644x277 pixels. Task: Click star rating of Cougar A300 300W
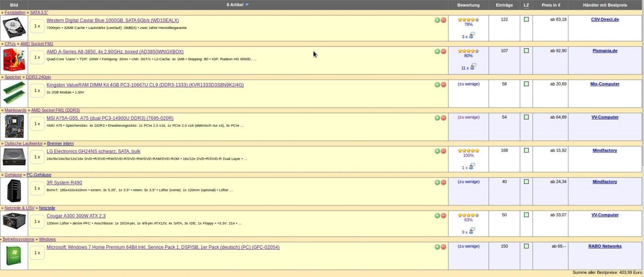(469, 215)
